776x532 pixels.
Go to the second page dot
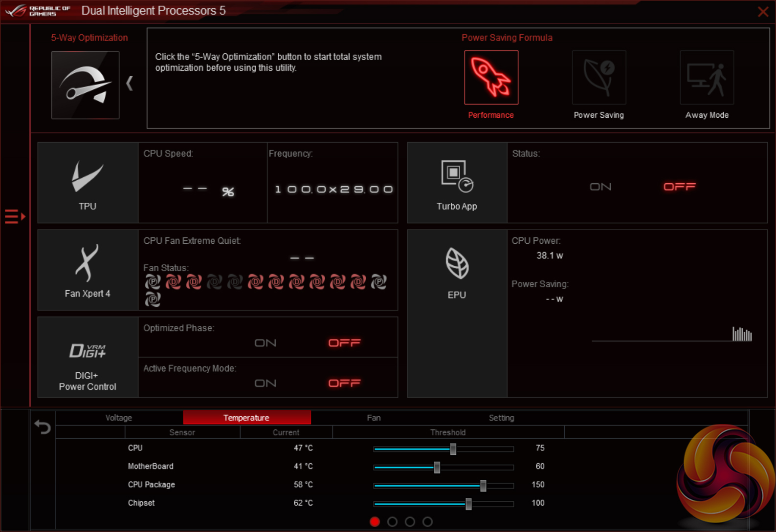point(392,522)
